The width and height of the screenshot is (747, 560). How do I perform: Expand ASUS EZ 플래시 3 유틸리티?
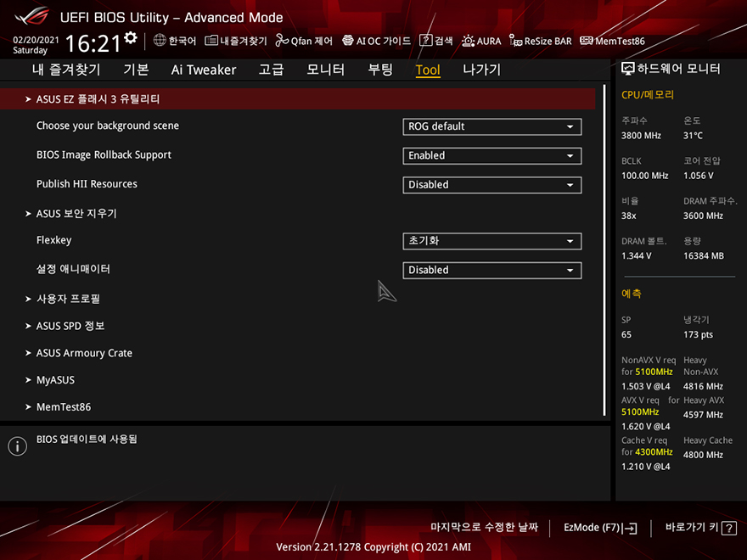pos(298,99)
